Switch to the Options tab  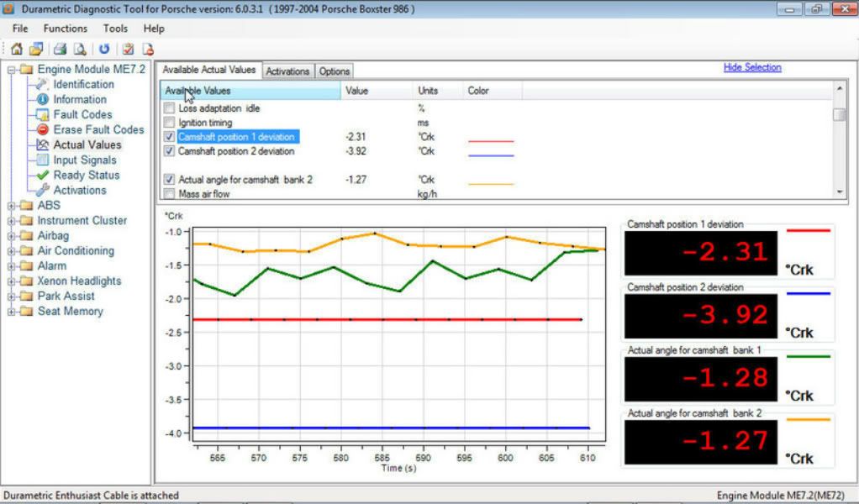click(x=335, y=71)
